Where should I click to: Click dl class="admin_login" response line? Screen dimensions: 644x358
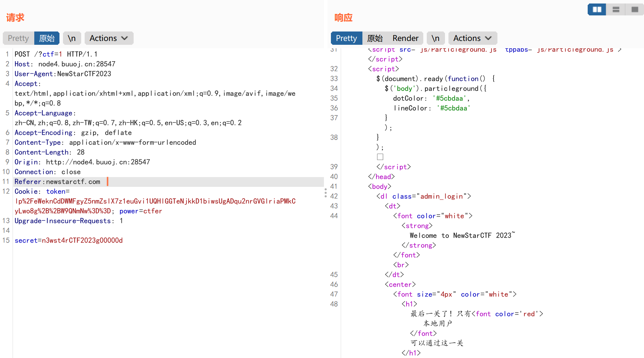(x=424, y=196)
